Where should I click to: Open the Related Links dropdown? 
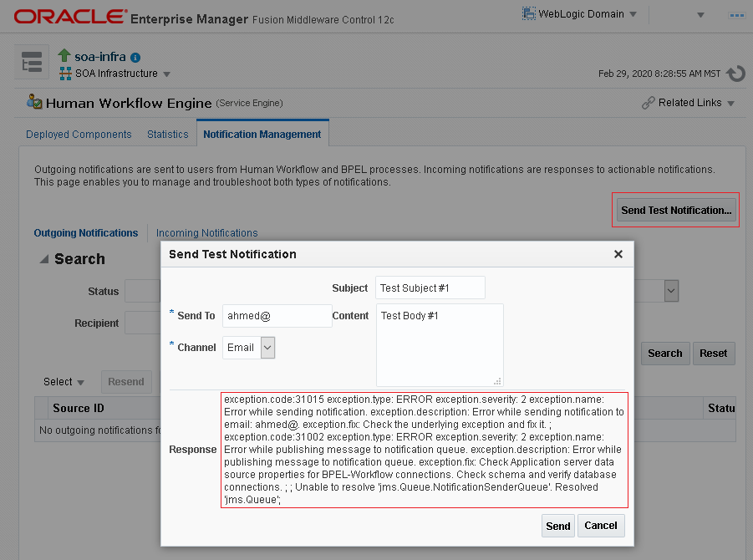(x=689, y=103)
